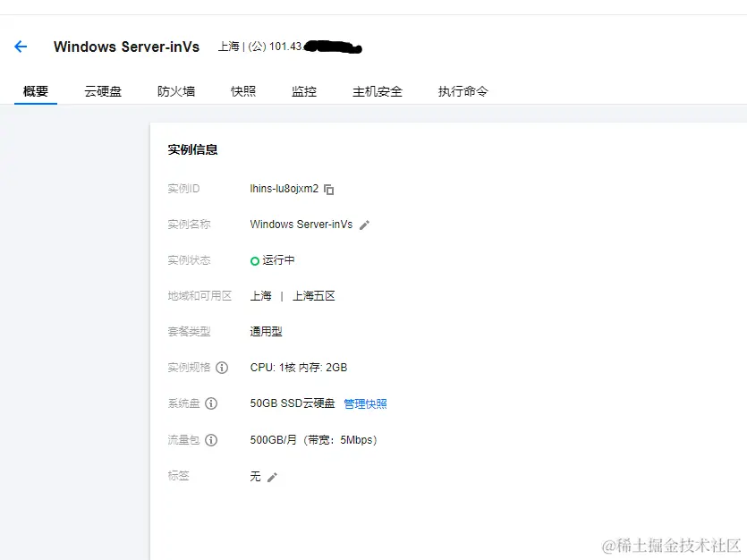747x560 pixels.
Task: Open the 执行命令 tab
Action: (x=463, y=90)
